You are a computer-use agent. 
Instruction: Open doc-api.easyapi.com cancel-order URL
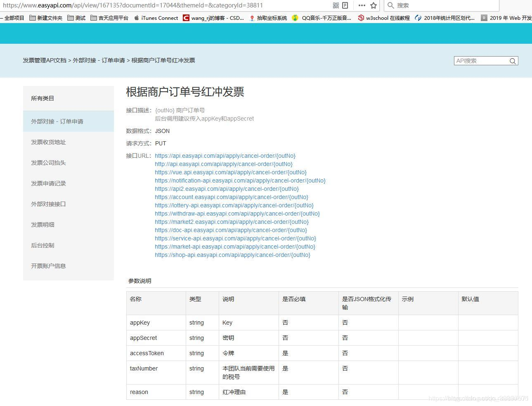(231, 230)
